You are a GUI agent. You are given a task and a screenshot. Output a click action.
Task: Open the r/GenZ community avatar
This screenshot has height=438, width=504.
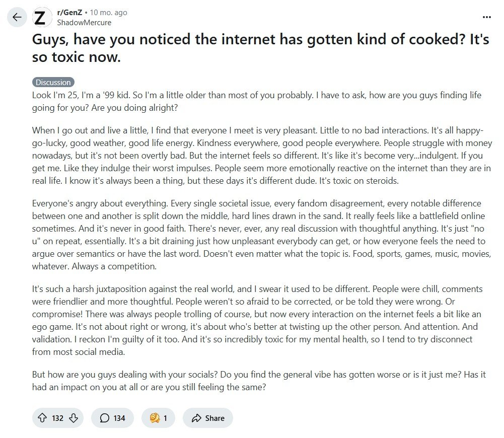pyautogui.click(x=42, y=17)
